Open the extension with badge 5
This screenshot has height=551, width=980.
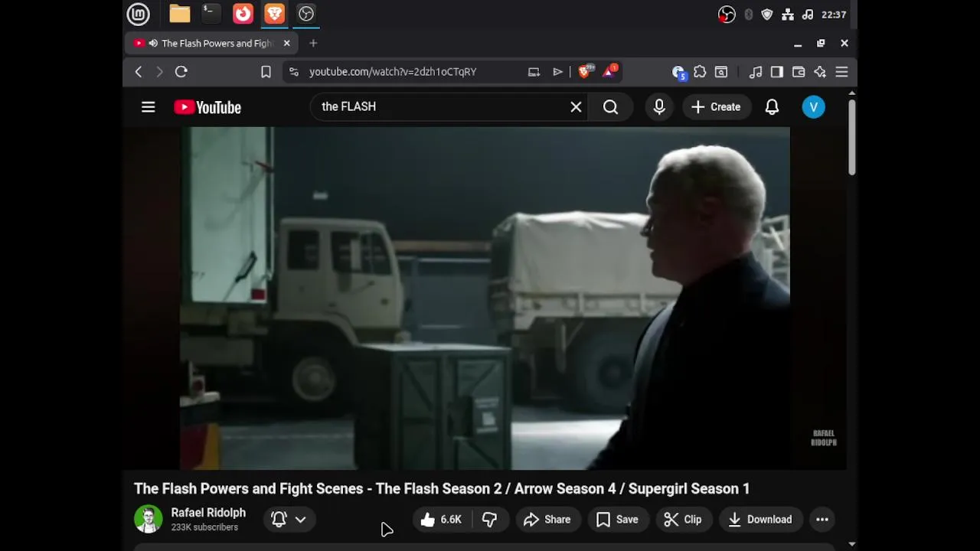click(x=678, y=72)
